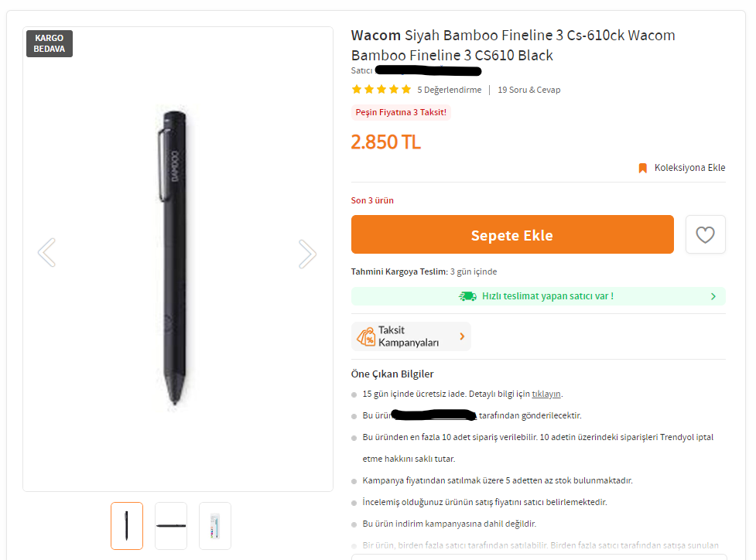
Task: Click the KARGO BEDAVA badge
Action: pyautogui.click(x=50, y=43)
